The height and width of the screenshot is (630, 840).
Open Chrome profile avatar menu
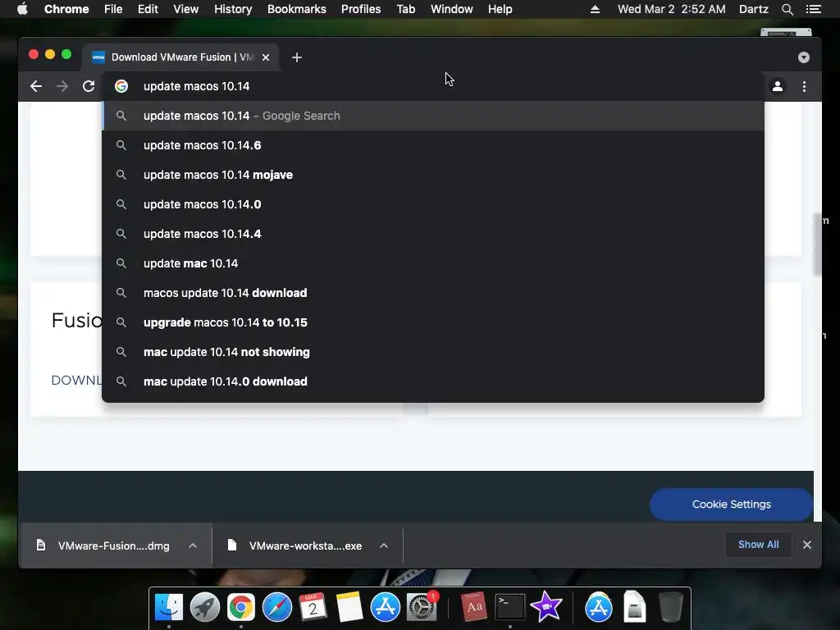[778, 86]
